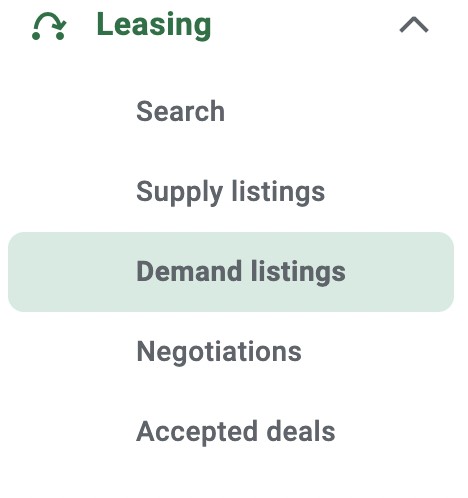Collapse the Leasing section with the chevron
The width and height of the screenshot is (468, 498).
pos(414,25)
